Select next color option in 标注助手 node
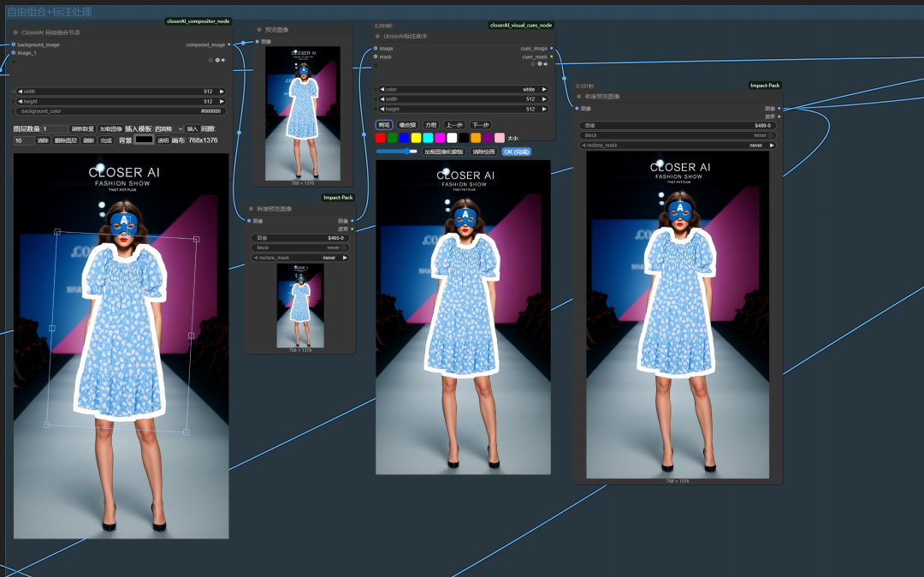Screen dimensions: 924x577 pyautogui.click(x=544, y=89)
